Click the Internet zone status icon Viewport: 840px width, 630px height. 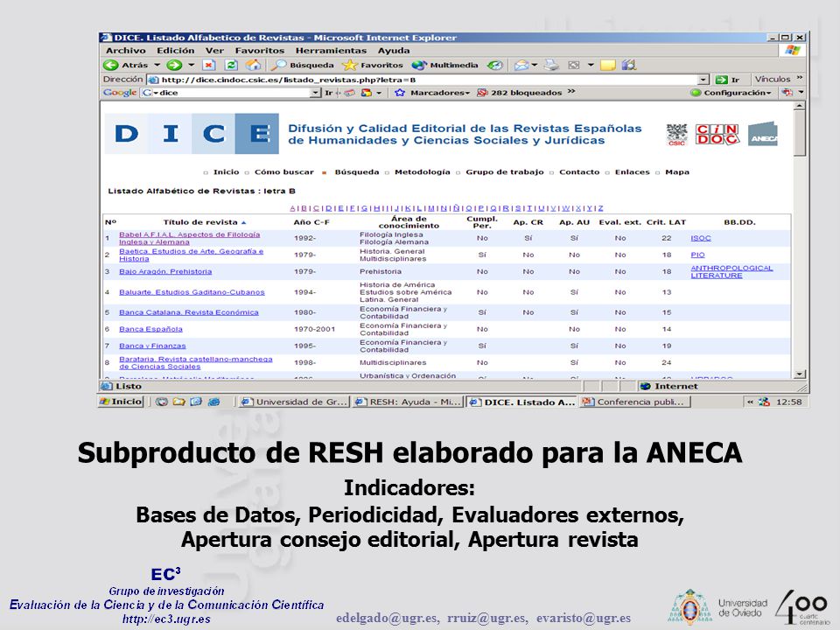(646, 386)
